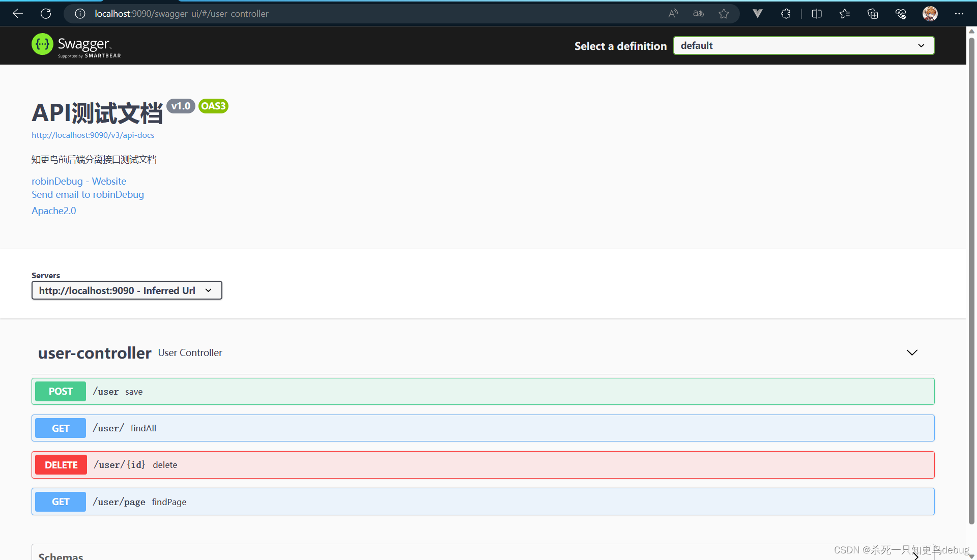Open the Translate page icon
This screenshot has height=560, width=977.
click(698, 14)
